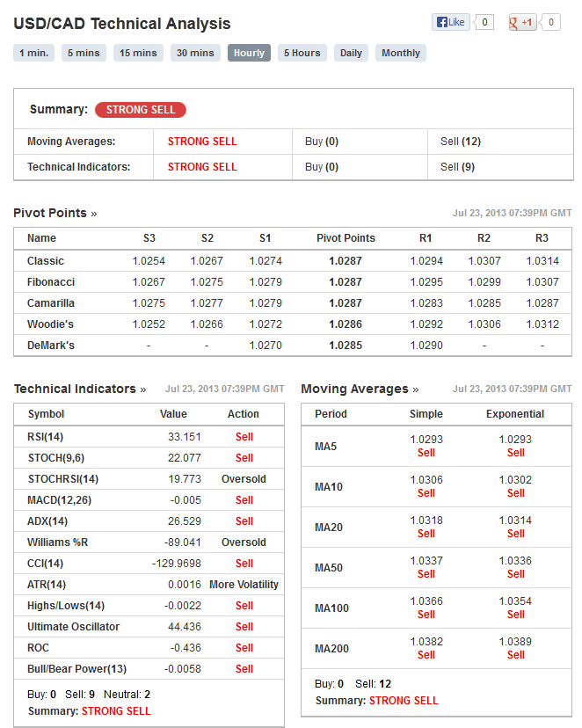
Task: Click the Fibonacci pivot value 1.0287
Action: click(346, 282)
